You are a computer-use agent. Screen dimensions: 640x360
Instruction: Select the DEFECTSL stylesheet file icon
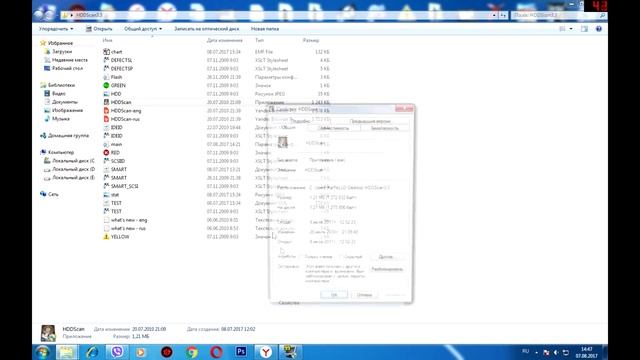click(106, 60)
